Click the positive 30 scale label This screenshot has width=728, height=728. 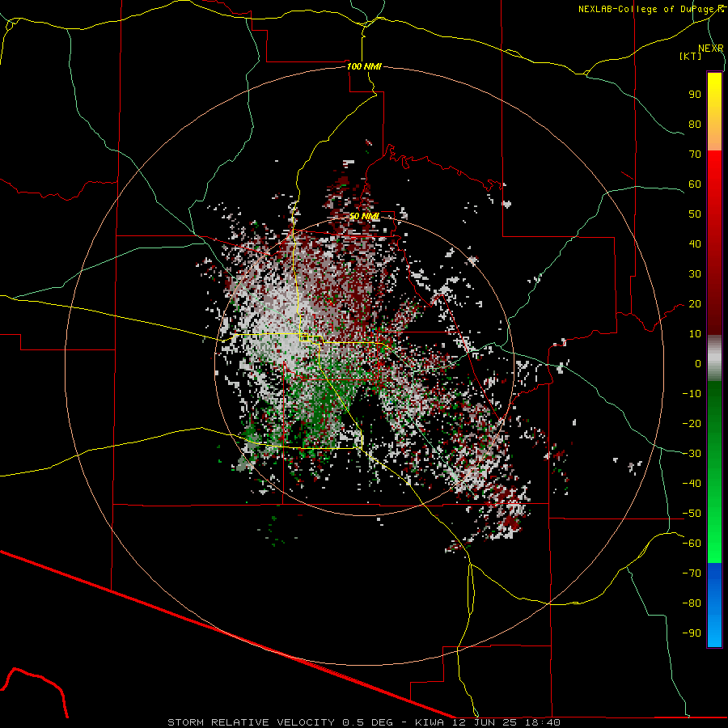(695, 274)
